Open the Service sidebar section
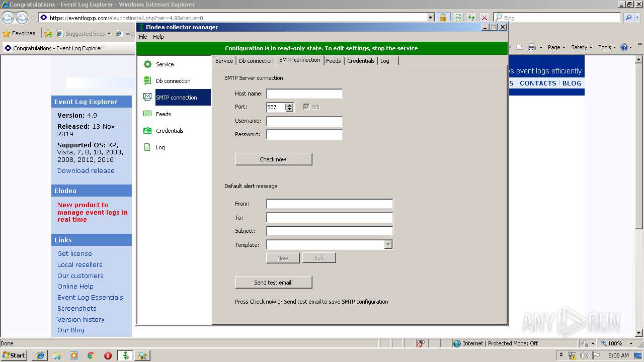The height and width of the screenshot is (362, 644). click(174, 64)
